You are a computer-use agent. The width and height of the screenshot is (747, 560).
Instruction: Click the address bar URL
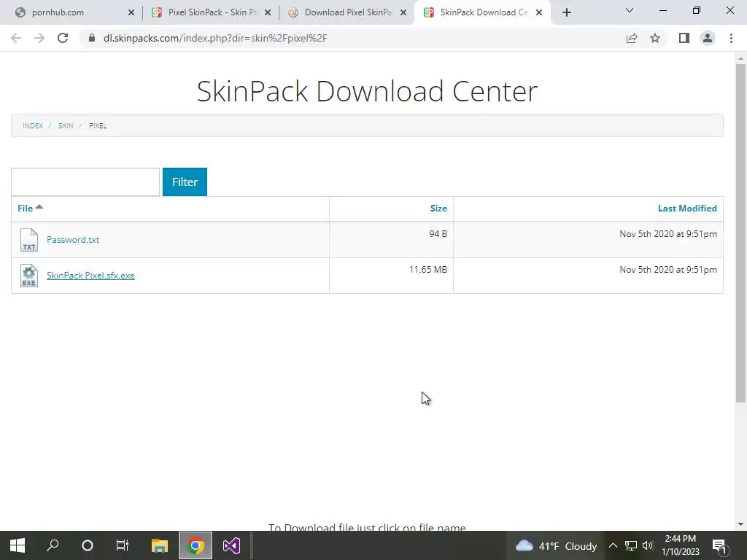pos(215,38)
